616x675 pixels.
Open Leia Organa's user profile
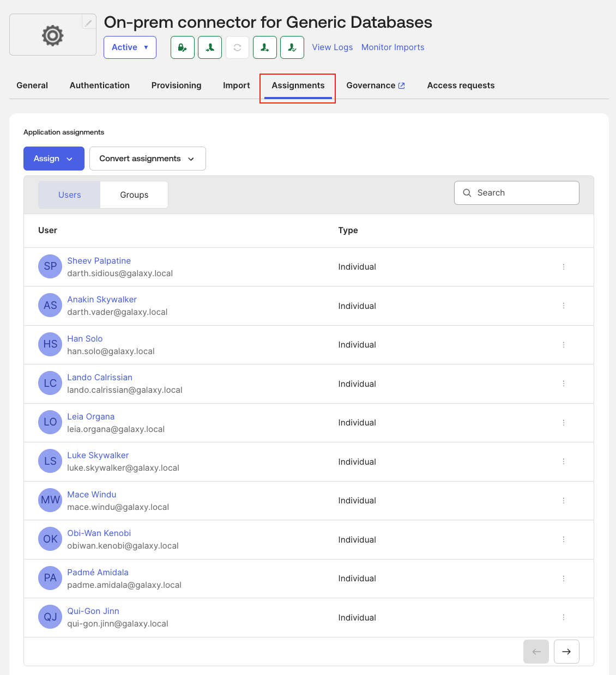[90, 416]
